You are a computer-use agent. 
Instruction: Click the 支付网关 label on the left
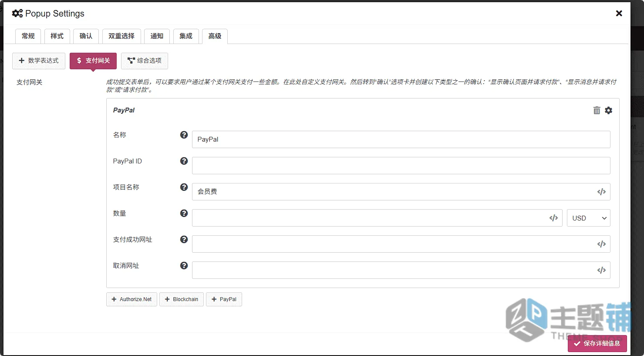click(29, 82)
